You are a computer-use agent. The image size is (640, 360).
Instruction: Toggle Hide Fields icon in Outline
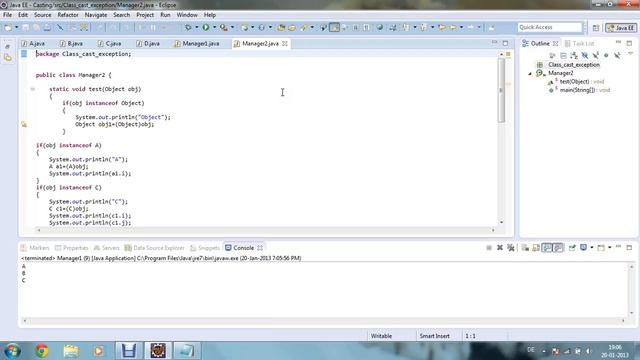tap(585, 55)
